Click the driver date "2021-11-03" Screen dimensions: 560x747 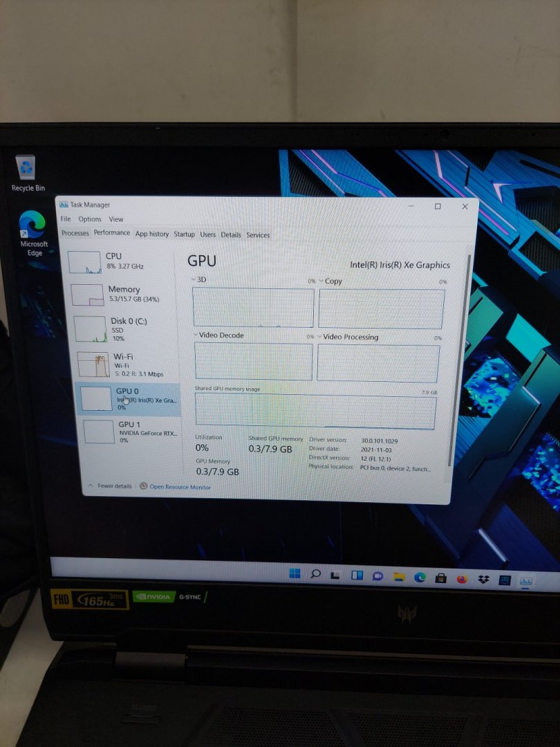point(376,450)
